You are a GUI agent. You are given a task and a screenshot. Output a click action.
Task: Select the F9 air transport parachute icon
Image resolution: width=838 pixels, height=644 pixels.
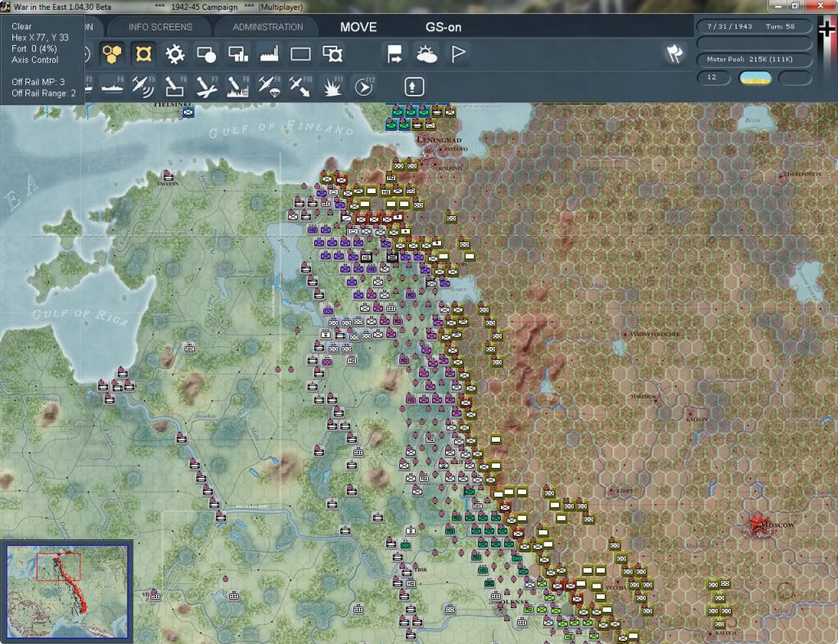(268, 87)
